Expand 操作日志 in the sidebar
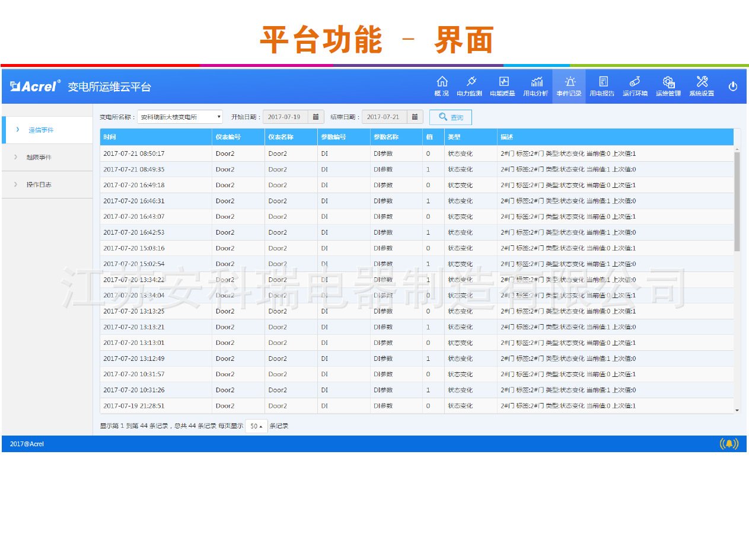This screenshot has width=749, height=560. pyautogui.click(x=47, y=185)
